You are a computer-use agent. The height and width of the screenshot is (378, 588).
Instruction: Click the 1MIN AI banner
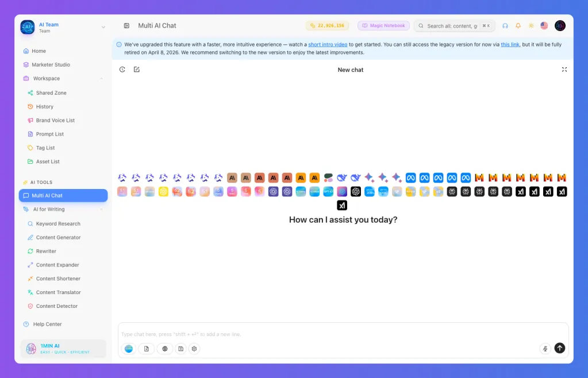(x=63, y=349)
